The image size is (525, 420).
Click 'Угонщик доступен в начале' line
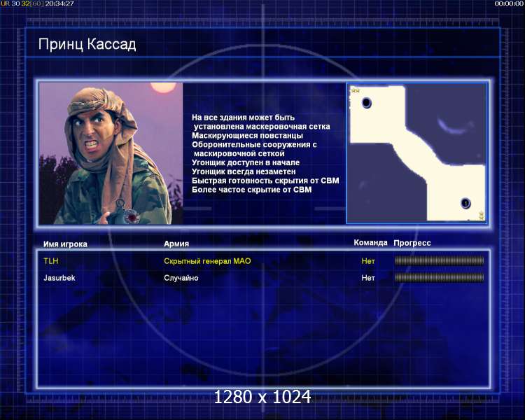(x=246, y=163)
